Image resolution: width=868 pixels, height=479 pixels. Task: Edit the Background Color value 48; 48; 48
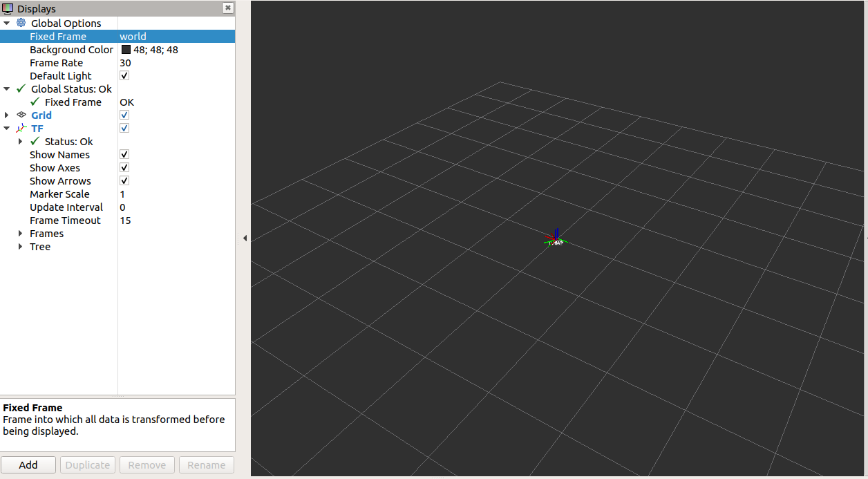(156, 49)
